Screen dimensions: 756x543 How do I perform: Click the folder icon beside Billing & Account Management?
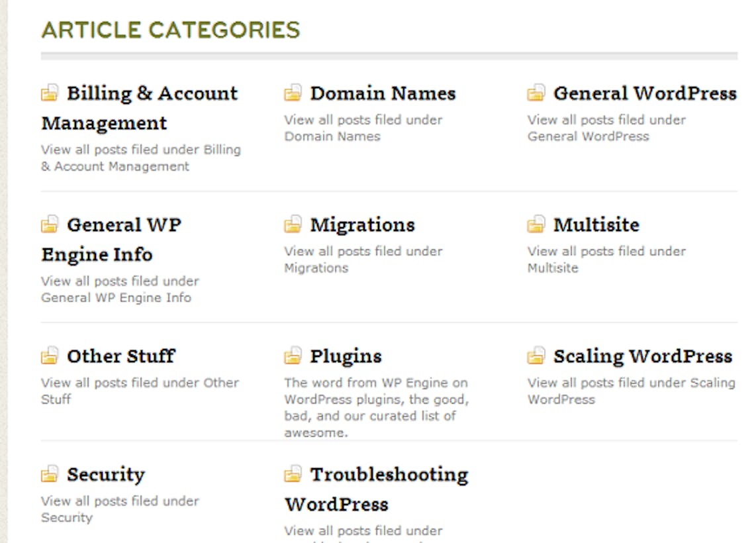pyautogui.click(x=50, y=93)
